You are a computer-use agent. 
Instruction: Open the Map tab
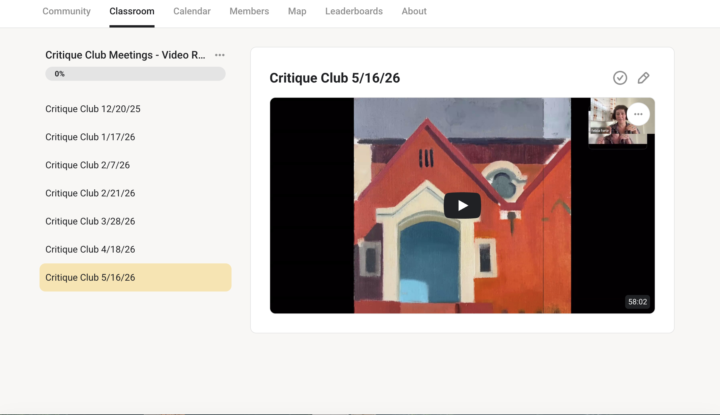point(297,11)
